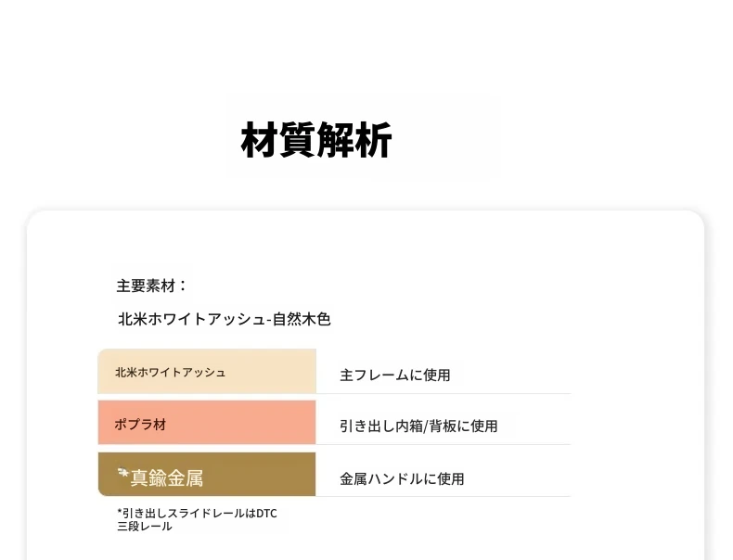Click the divider line under 主フレームに使用
This screenshot has height=560, width=733.
444,394
